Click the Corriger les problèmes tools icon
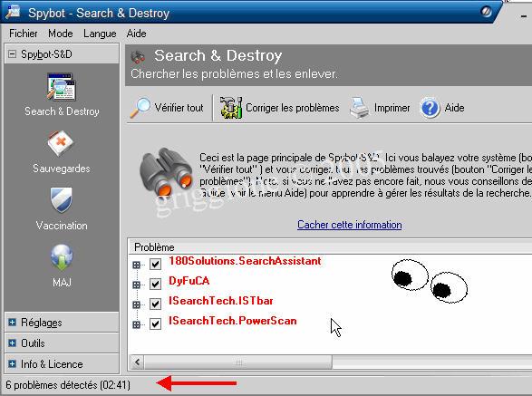This screenshot has height=396, width=532. tap(231, 108)
